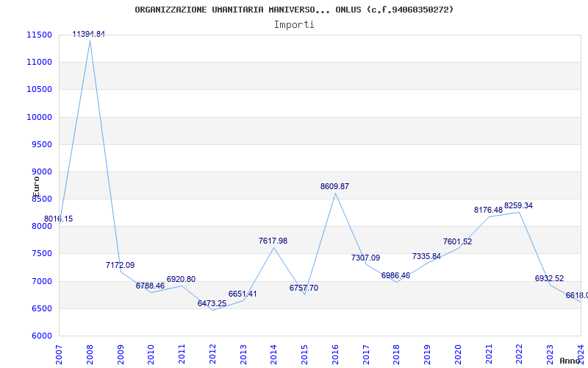Click the 6788.46 data label

pos(150,286)
